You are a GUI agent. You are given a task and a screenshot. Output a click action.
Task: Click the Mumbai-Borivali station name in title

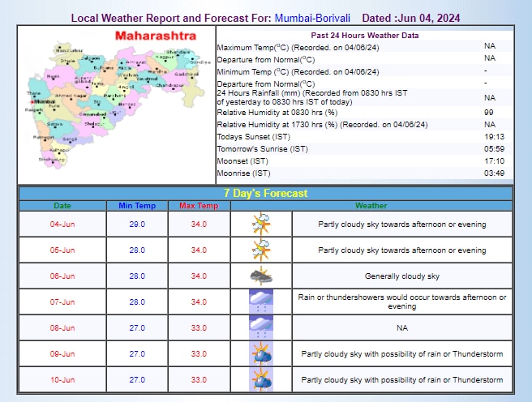[314, 17]
